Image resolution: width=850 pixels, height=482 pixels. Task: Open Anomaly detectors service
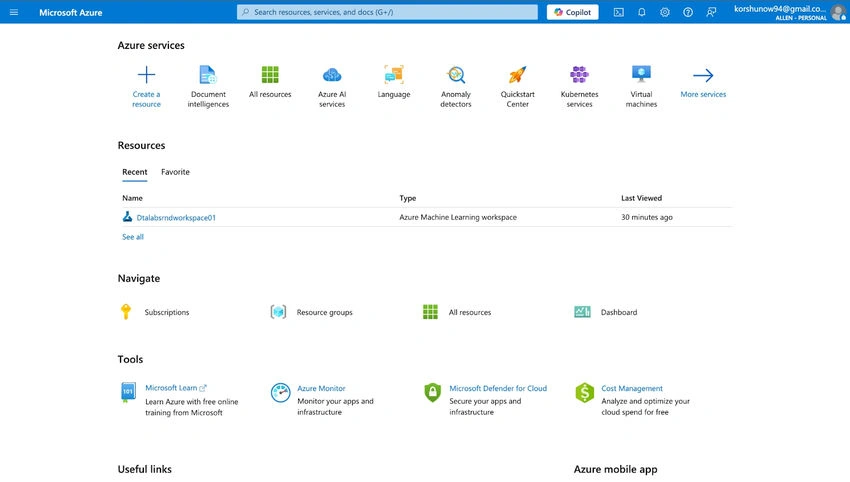pos(456,87)
